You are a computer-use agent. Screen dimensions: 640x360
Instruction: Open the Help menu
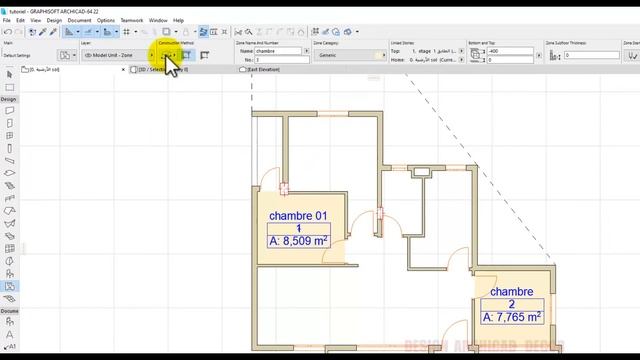pyautogui.click(x=178, y=20)
